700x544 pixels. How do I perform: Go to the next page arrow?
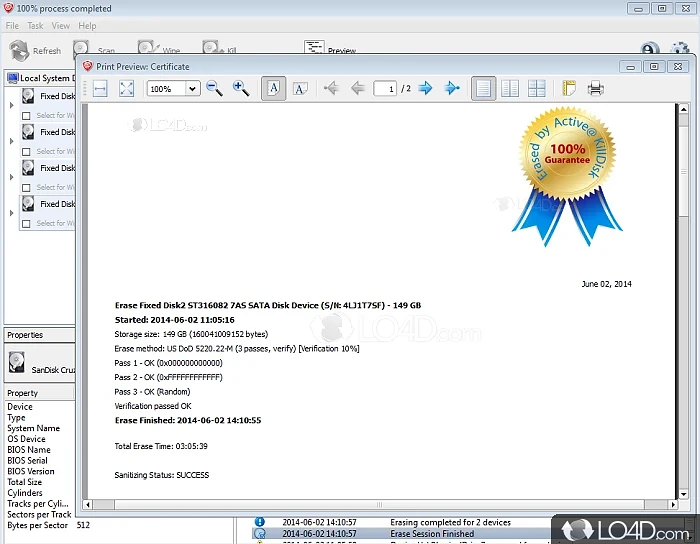click(x=425, y=89)
